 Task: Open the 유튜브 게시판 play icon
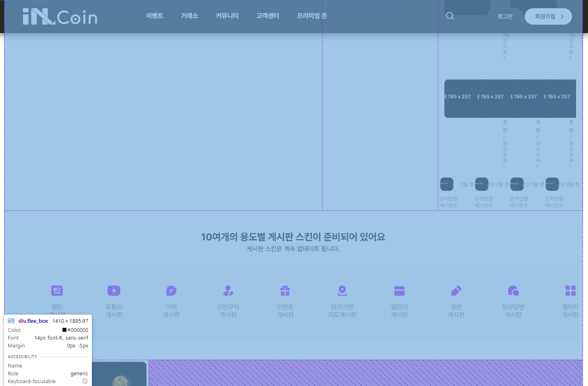[114, 290]
